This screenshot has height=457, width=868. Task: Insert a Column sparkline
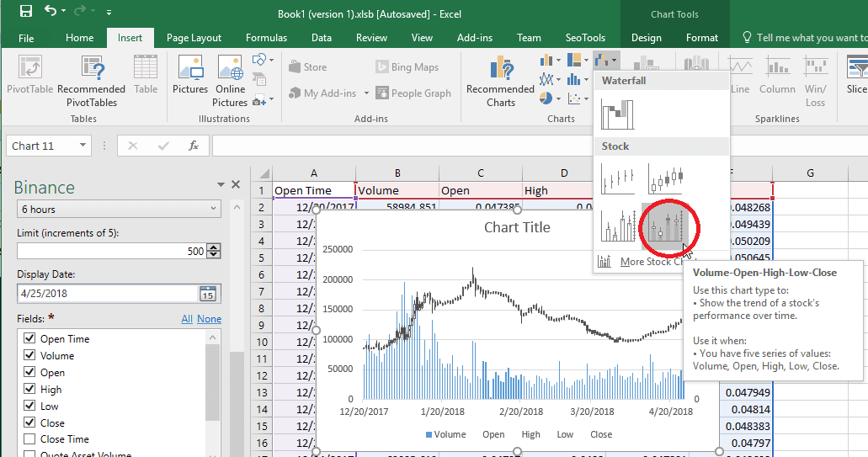777,75
